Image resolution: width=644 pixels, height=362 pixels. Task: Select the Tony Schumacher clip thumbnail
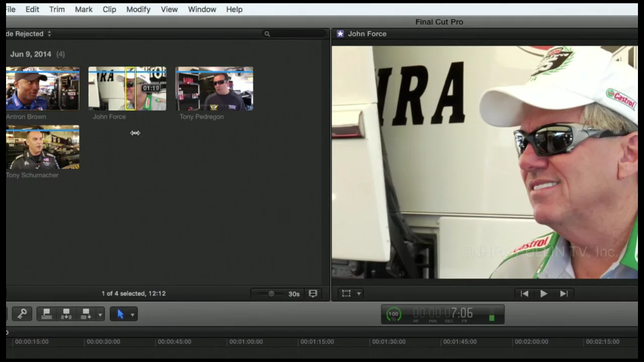[x=43, y=147]
